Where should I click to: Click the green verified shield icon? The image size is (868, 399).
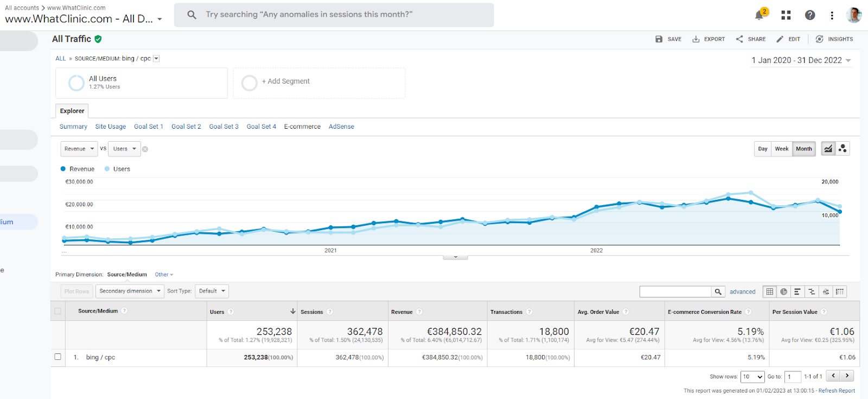pos(98,39)
